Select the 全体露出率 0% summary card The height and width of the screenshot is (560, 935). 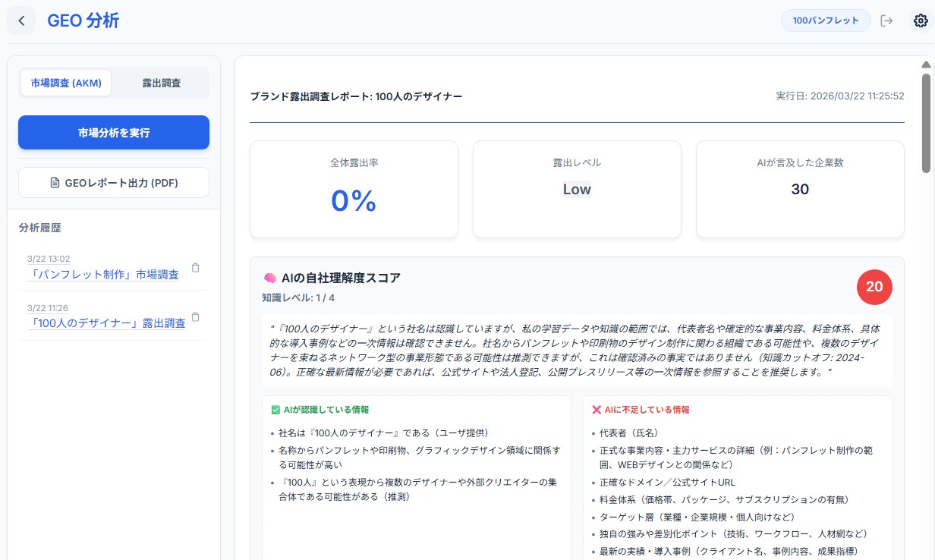click(x=354, y=188)
